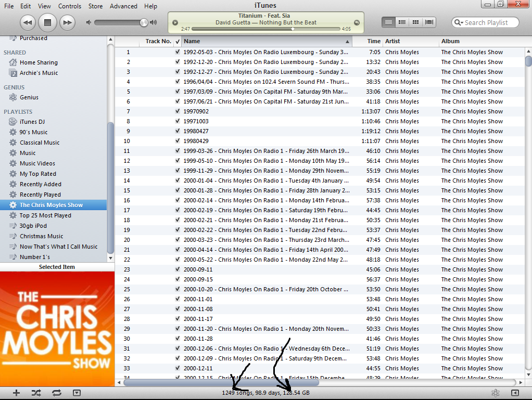Toggle shuffle mode
This screenshot has width=532, height=400.
36,393
